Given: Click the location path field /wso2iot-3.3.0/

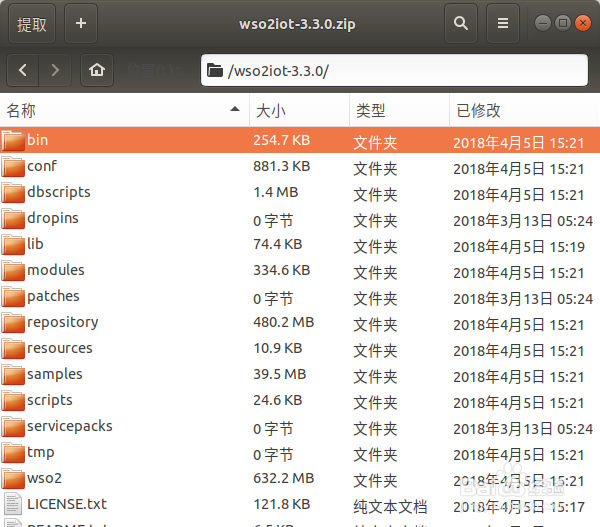Looking at the screenshot, I should point(394,70).
